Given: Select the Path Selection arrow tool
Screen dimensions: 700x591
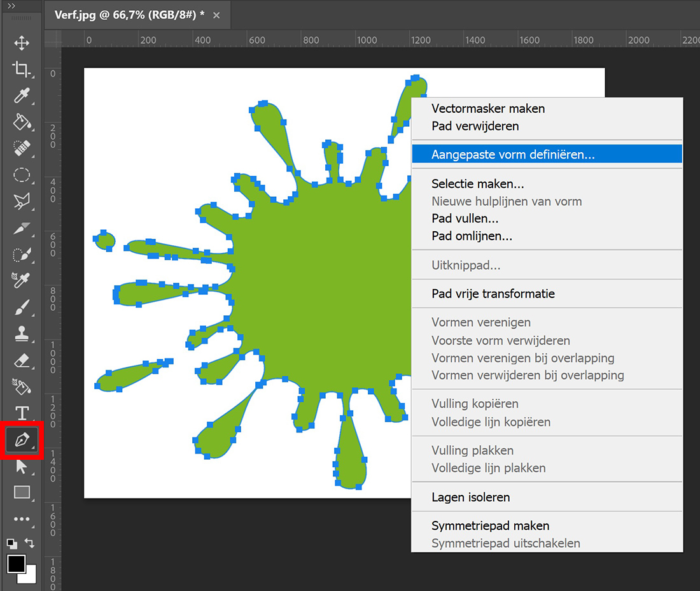Looking at the screenshot, I should pyautogui.click(x=22, y=466).
